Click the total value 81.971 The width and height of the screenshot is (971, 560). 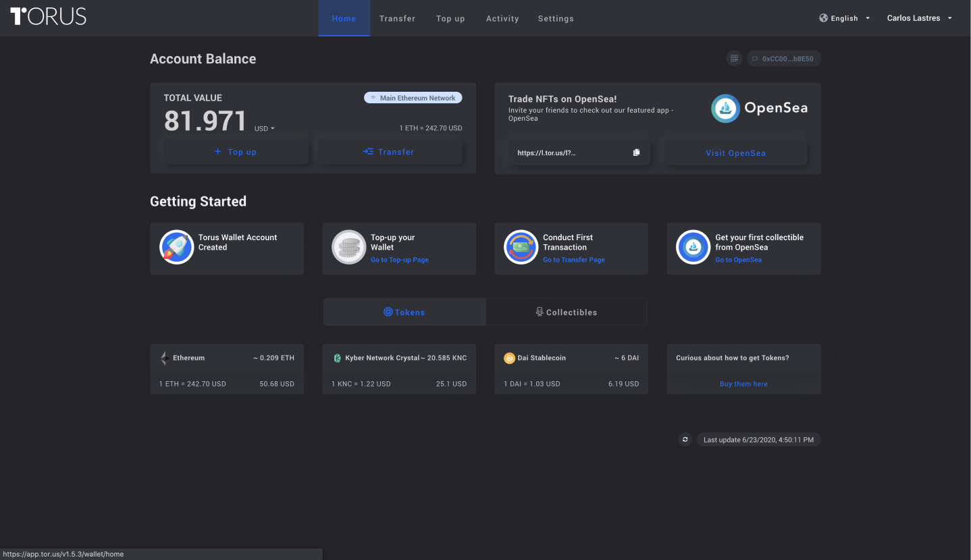[x=205, y=121]
